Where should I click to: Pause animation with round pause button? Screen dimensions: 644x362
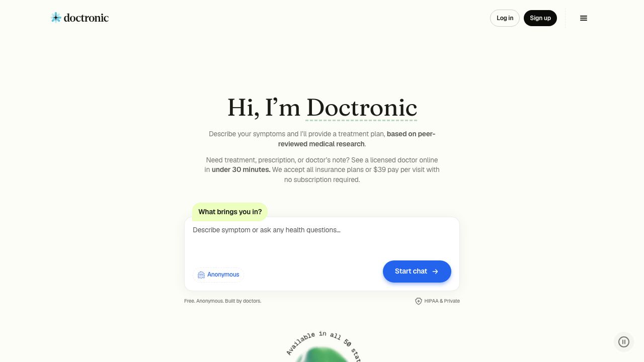(x=624, y=342)
